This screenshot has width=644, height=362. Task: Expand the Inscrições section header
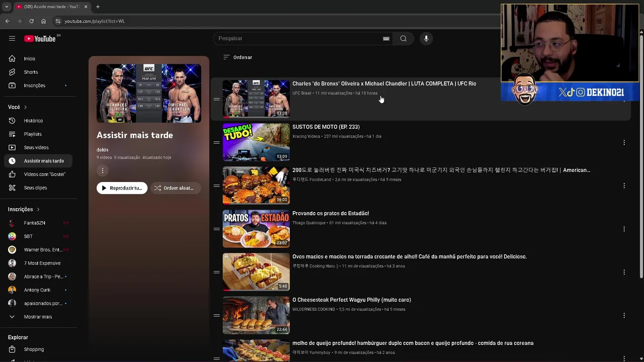pos(24,209)
